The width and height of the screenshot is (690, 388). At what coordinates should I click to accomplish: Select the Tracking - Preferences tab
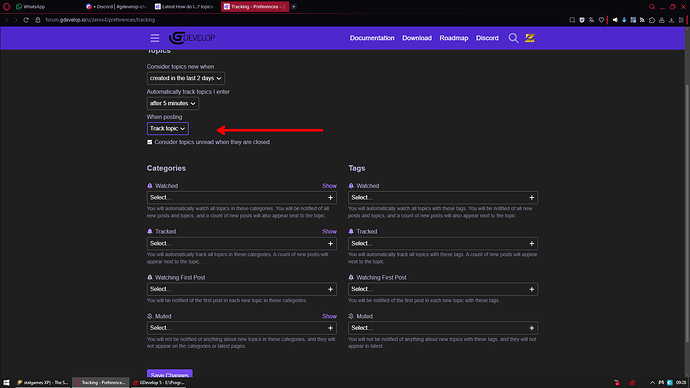[x=254, y=7]
